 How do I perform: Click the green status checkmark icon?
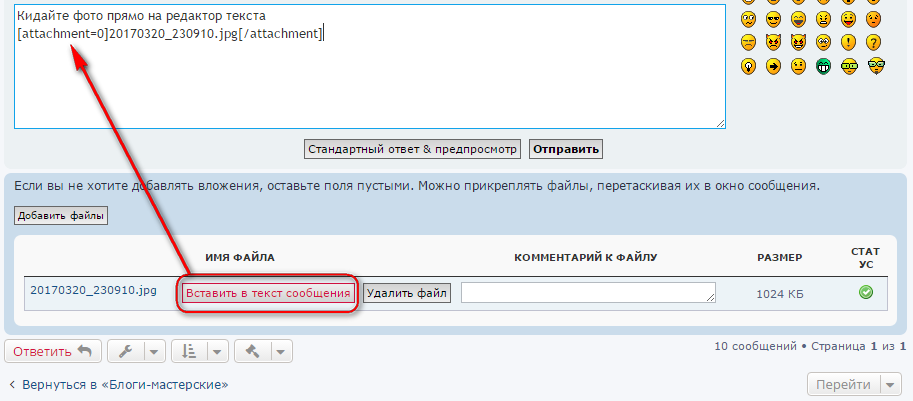point(866,292)
